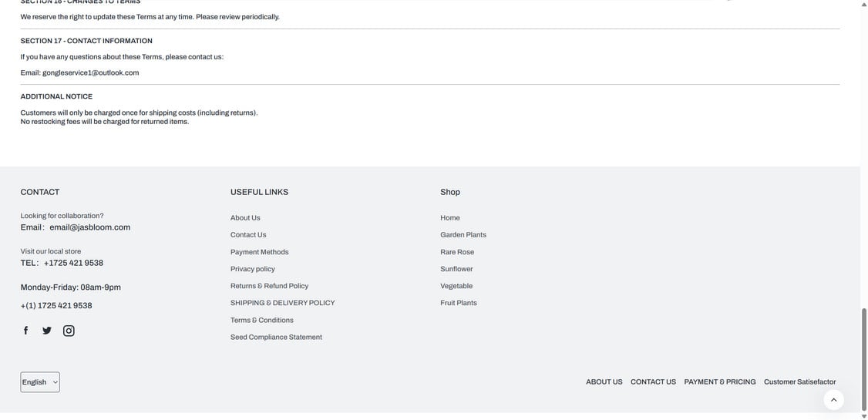
Task: Open Customer Satisefactor footer menu item
Action: [x=800, y=381]
